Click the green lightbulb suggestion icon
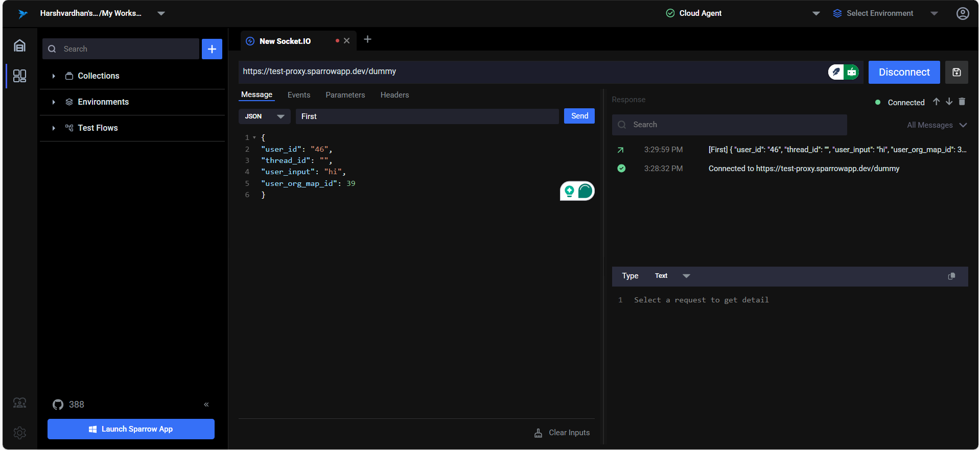This screenshot has height=450, width=980. coord(569,191)
